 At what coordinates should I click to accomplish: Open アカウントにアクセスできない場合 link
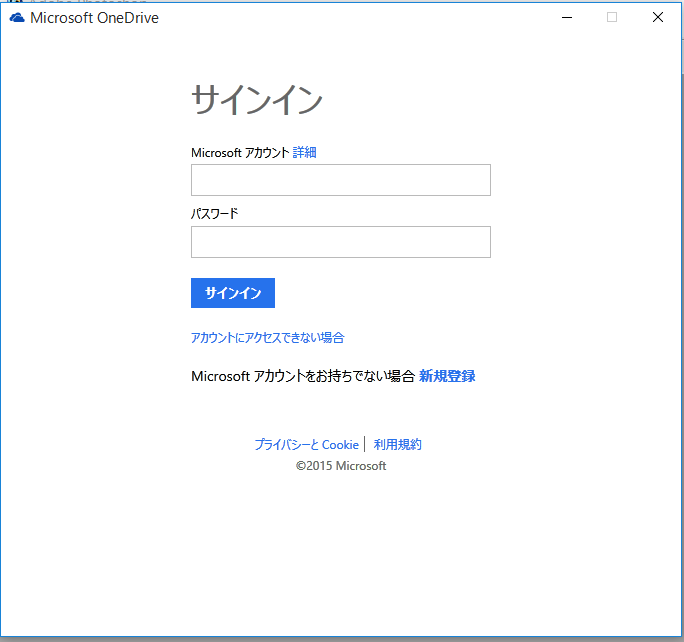point(267,338)
